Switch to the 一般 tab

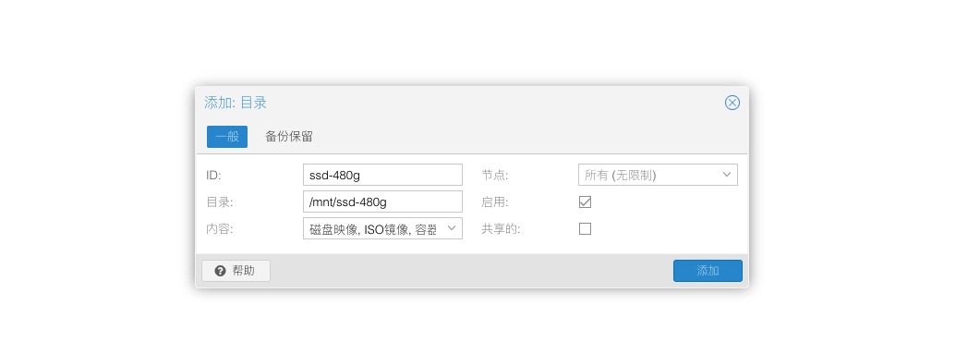tap(227, 137)
